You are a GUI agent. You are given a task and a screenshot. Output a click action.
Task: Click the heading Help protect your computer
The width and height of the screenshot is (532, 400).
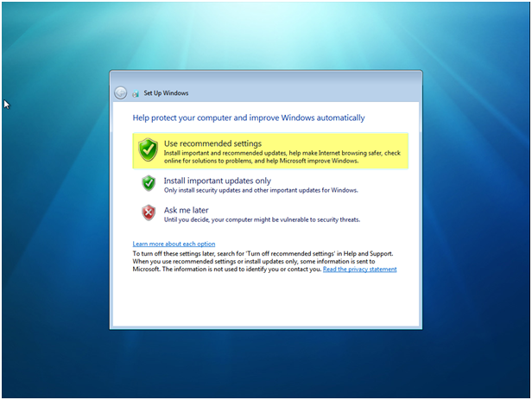click(x=249, y=117)
